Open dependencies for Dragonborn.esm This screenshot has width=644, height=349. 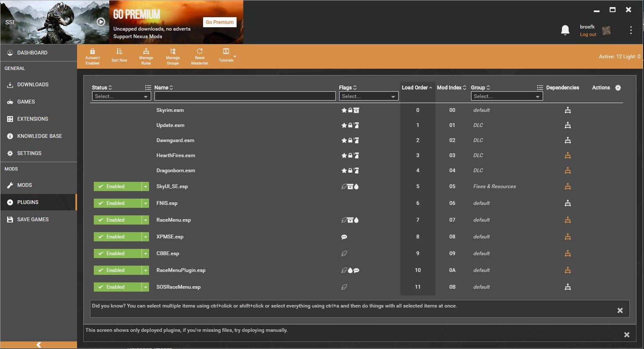[568, 171]
